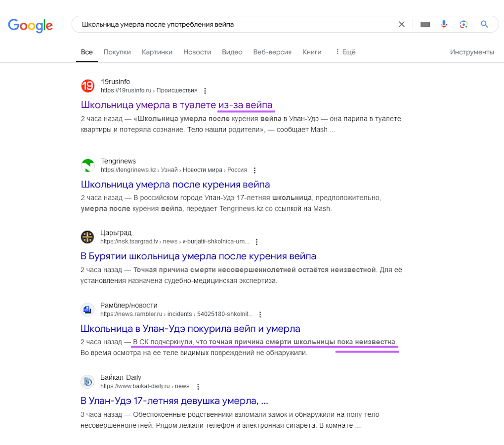
Task: Open Инструменты search tools
Action: (471, 52)
